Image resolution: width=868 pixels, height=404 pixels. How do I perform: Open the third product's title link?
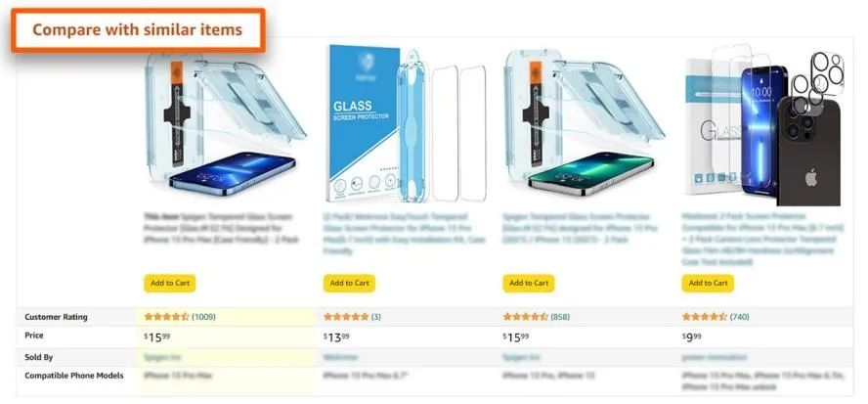click(x=581, y=228)
